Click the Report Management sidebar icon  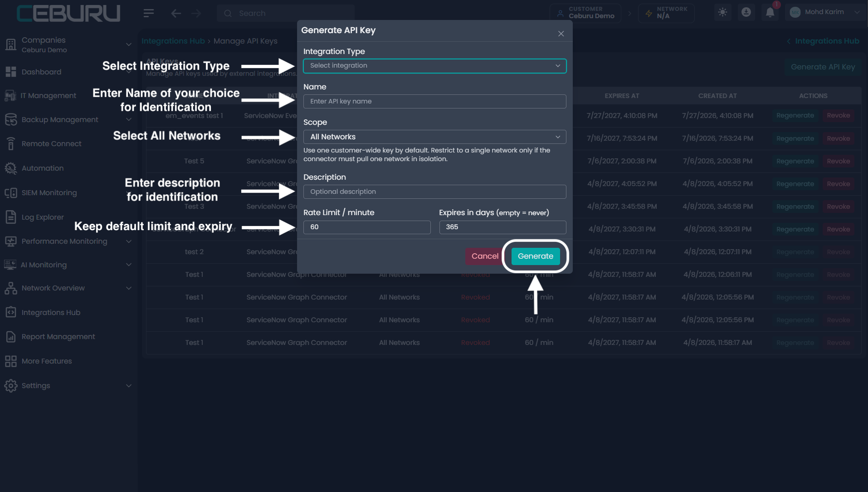click(x=11, y=336)
